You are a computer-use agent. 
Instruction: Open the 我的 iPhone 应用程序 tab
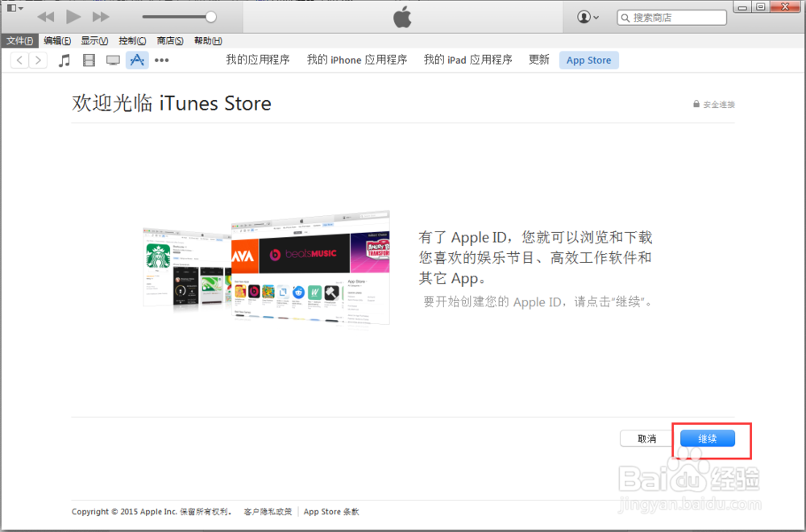pos(357,60)
